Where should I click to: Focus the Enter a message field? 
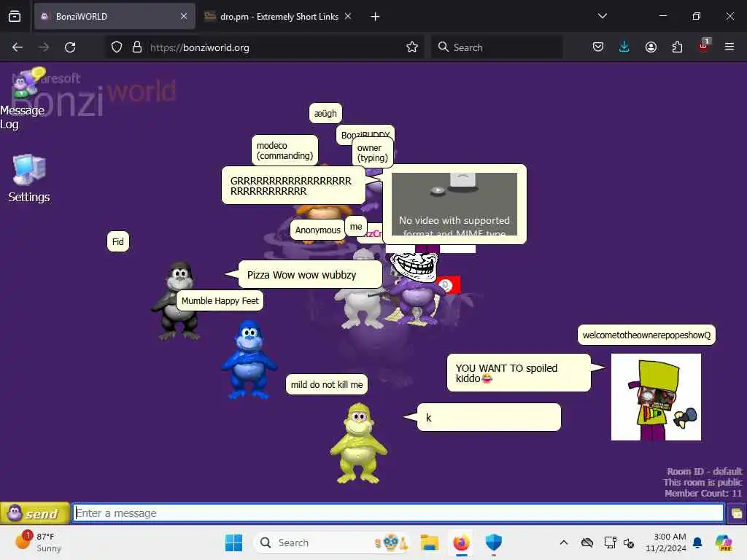(398, 513)
